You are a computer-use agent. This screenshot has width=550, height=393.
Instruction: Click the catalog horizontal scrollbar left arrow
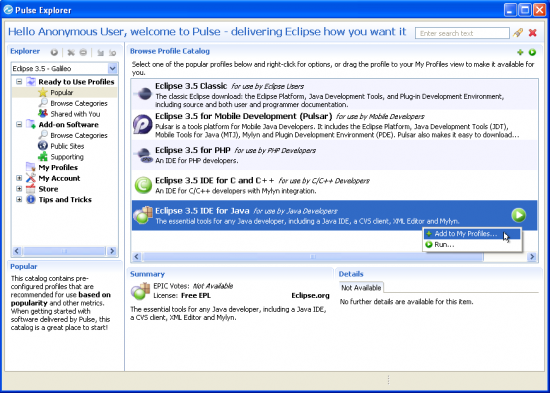137,257
